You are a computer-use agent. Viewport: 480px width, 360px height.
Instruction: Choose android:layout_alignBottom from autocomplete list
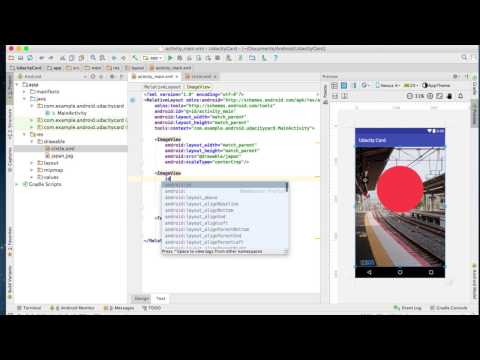tap(199, 210)
